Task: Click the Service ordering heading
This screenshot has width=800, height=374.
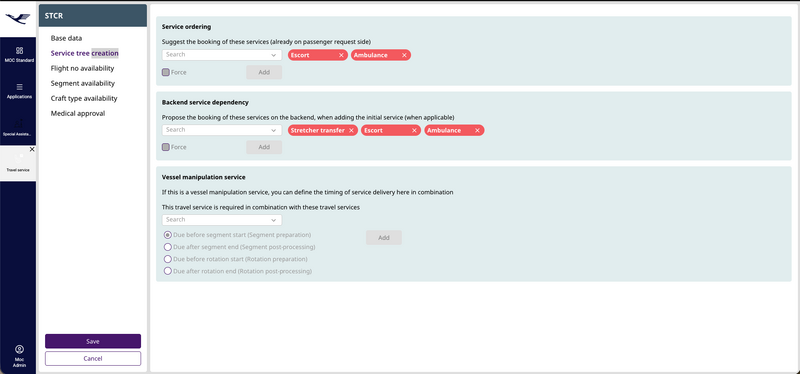Action: pos(186,27)
